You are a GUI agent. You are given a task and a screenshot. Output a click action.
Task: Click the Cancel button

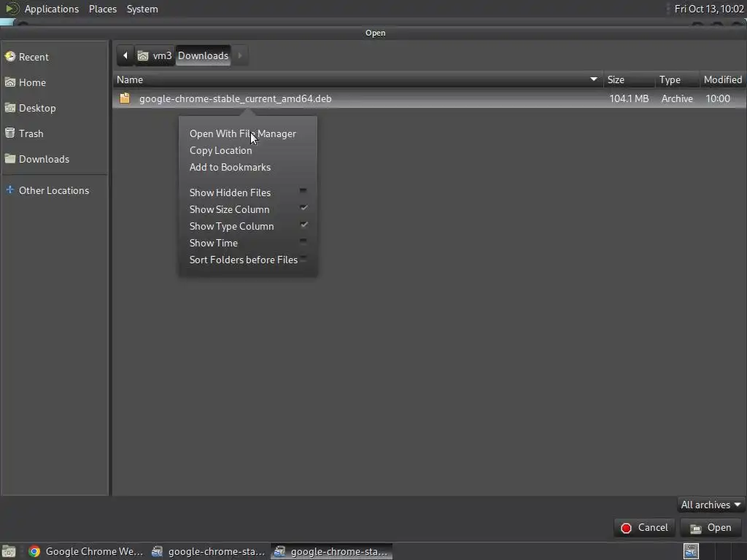pyautogui.click(x=645, y=528)
